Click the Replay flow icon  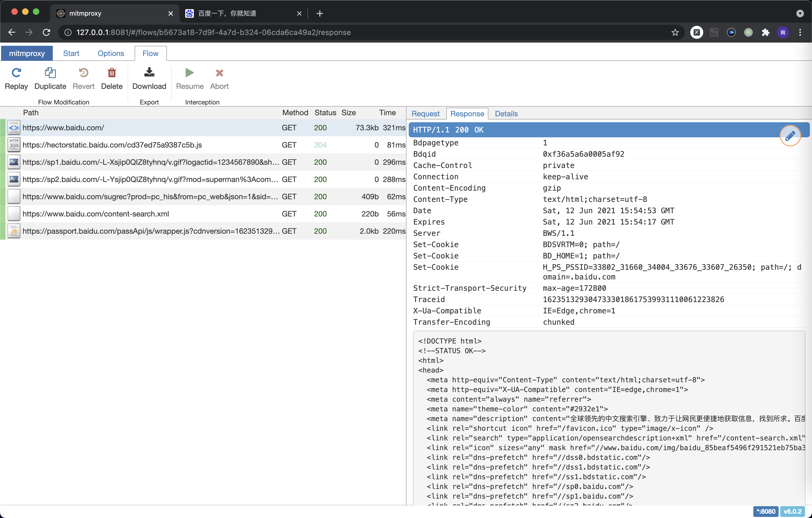(16, 73)
